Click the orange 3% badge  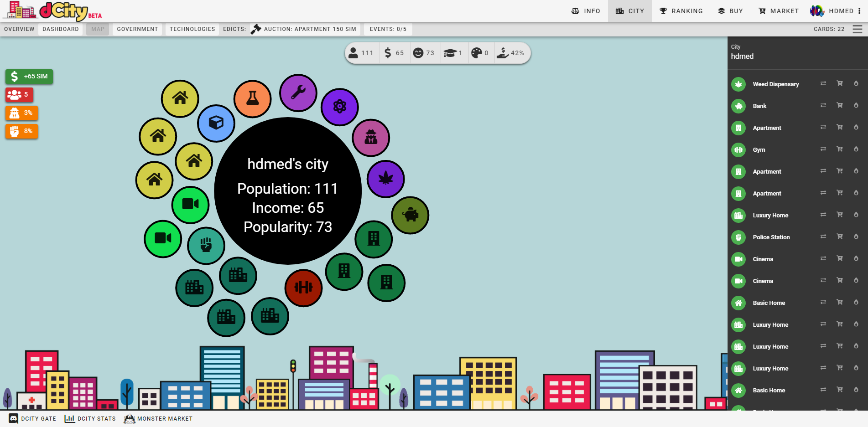(x=21, y=113)
